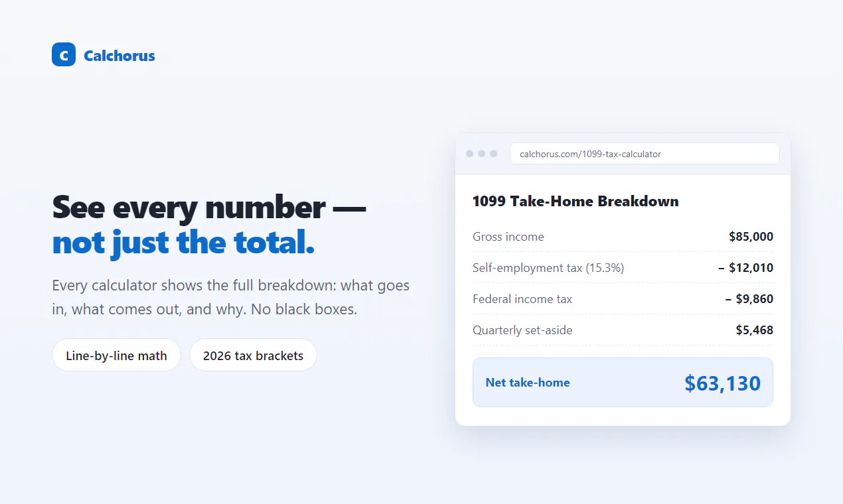Click the $9,860 federal tax amount
This screenshot has height=504, width=843.
pos(749,299)
